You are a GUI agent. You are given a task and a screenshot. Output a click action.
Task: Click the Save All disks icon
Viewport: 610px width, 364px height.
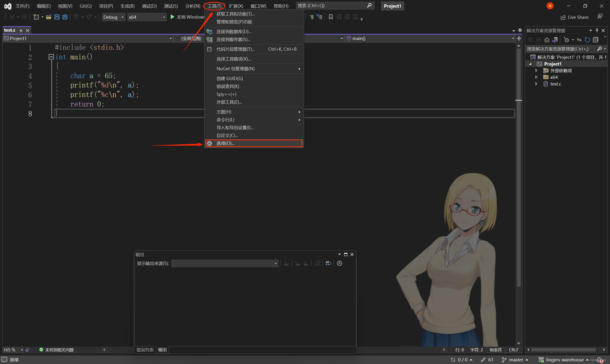65,17
